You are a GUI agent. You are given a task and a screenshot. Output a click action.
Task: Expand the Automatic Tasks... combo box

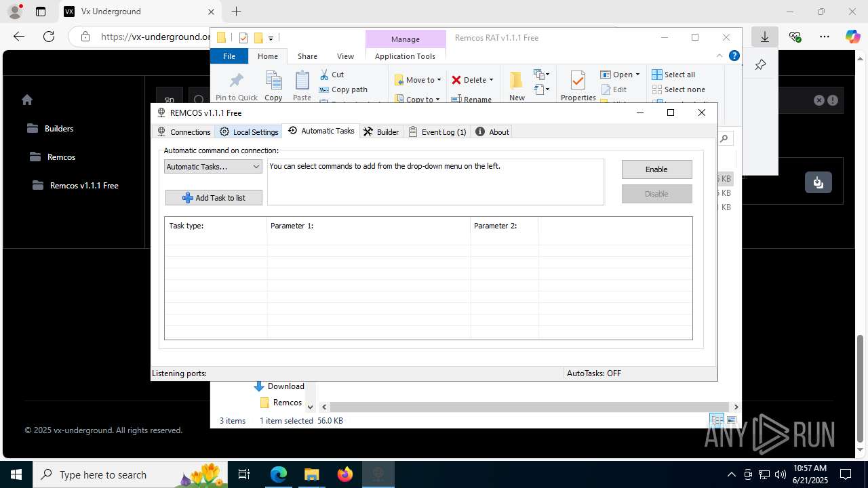213,167
